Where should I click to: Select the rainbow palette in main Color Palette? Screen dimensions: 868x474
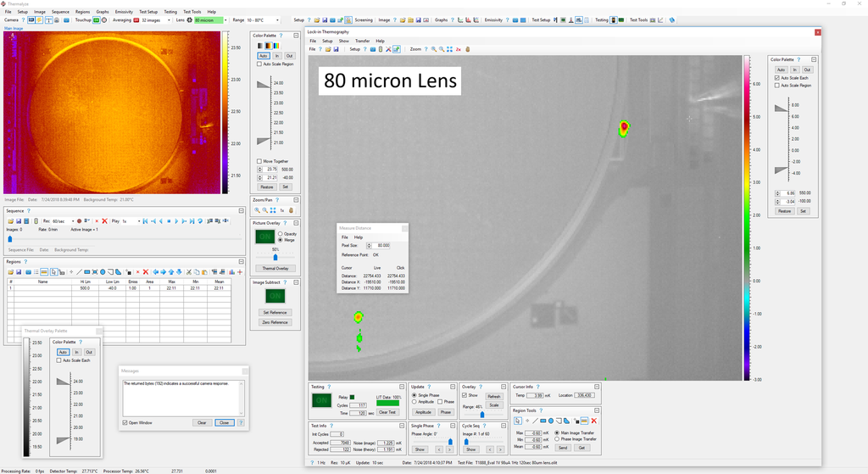point(276,46)
